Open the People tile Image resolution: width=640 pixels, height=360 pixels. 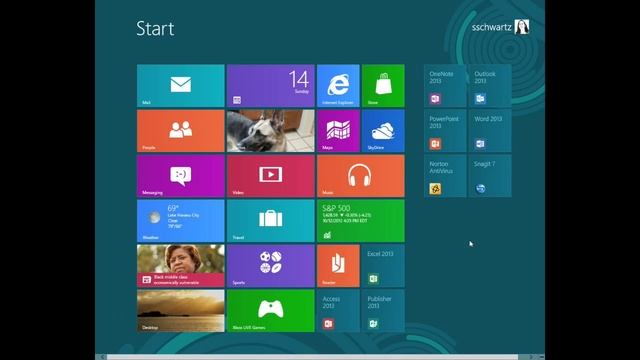click(x=181, y=131)
